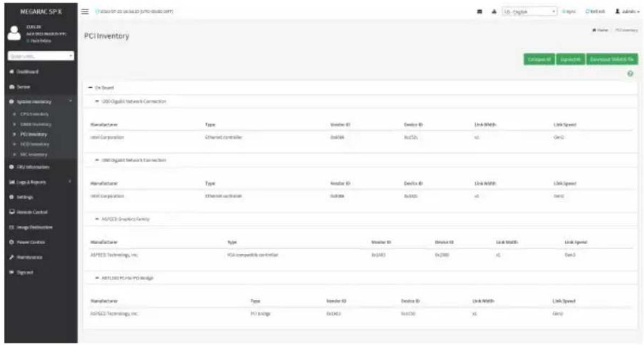Click the Refresh link in header

tap(595, 11)
